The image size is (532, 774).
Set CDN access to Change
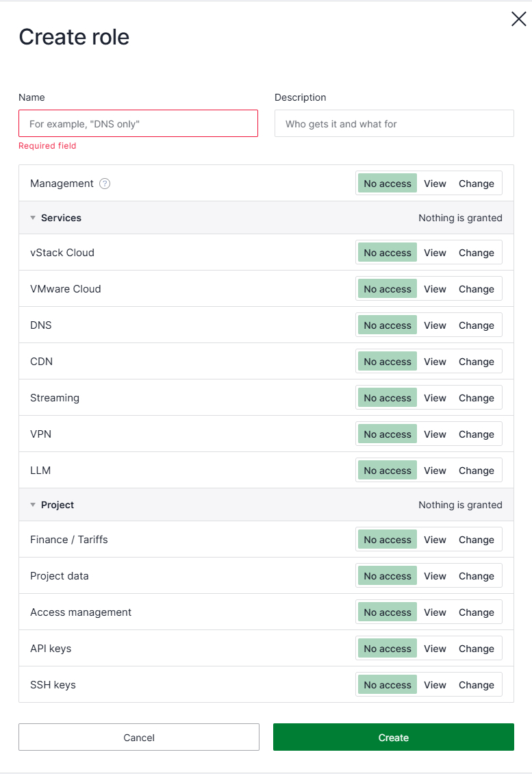coord(477,362)
